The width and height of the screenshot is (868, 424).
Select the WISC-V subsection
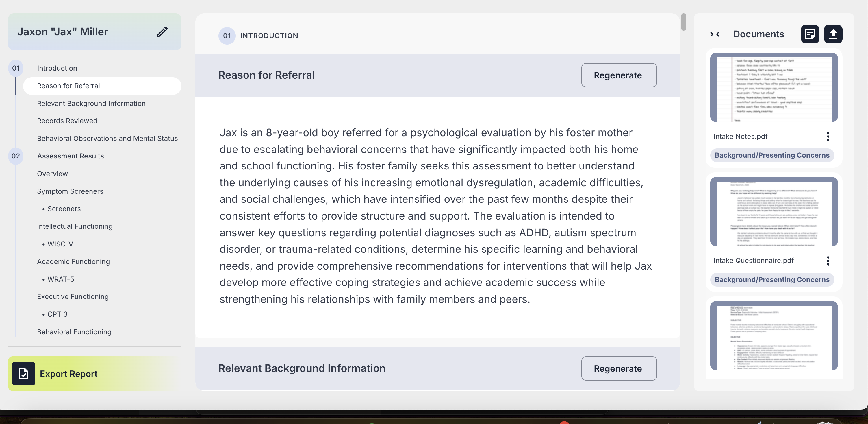60,244
